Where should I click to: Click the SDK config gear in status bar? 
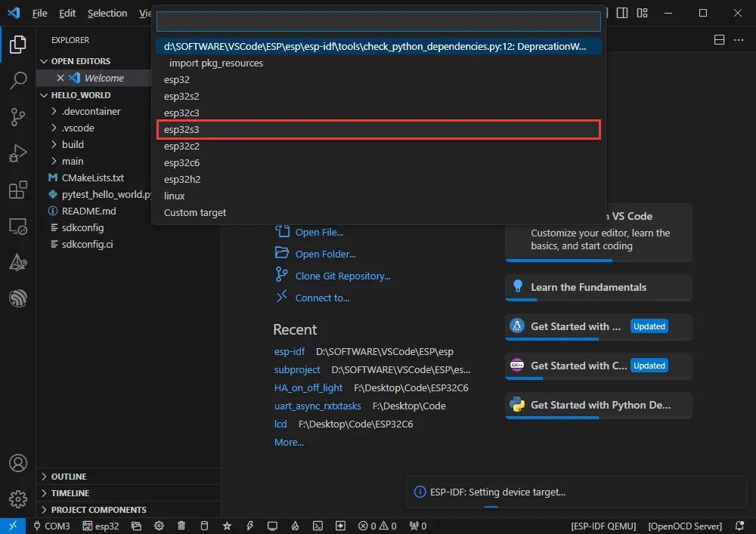[159, 526]
